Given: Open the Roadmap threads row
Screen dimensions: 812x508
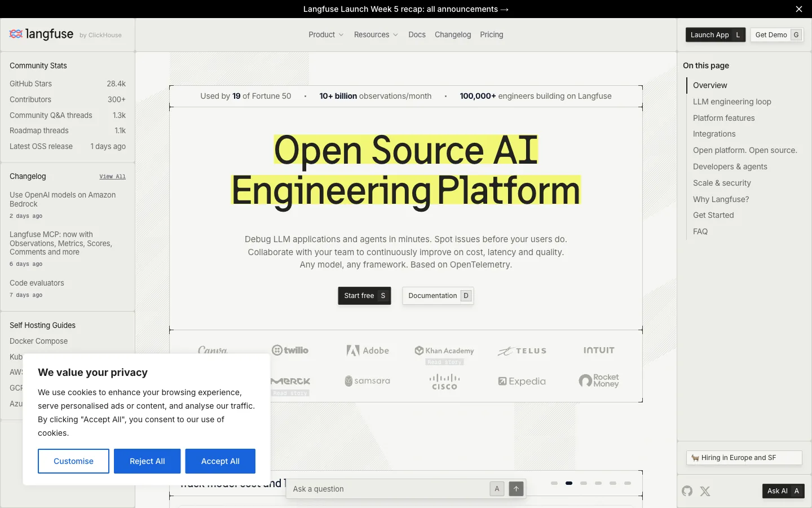Looking at the screenshot, I should pos(68,130).
